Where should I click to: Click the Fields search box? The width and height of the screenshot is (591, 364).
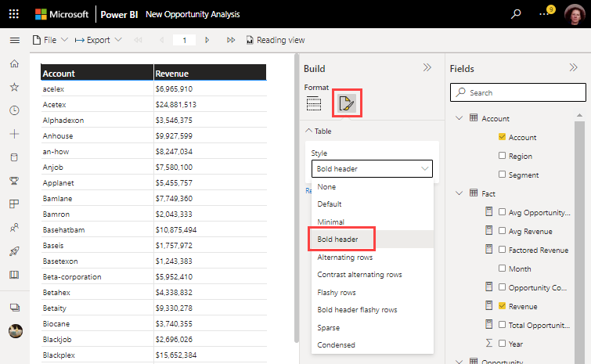coord(518,92)
